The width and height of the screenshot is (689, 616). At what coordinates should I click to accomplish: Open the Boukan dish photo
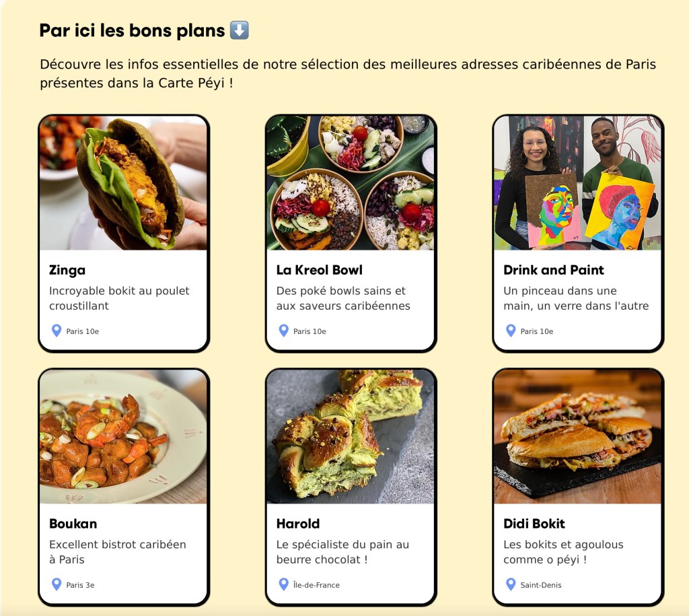(x=123, y=436)
